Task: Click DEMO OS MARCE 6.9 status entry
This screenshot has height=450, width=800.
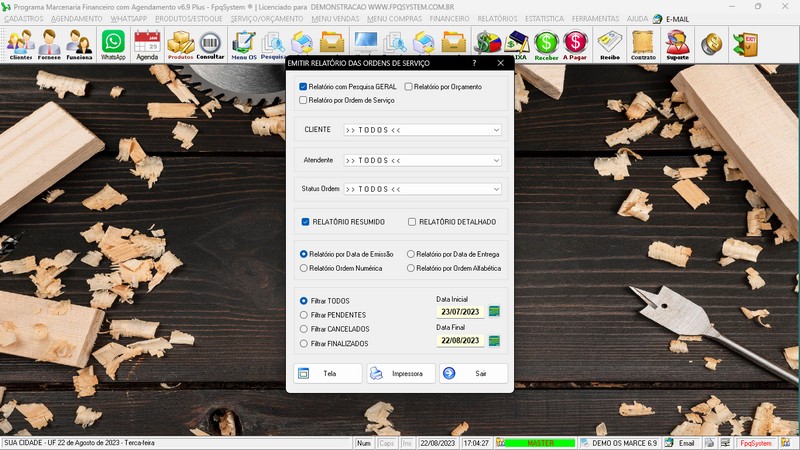Action: click(x=619, y=443)
